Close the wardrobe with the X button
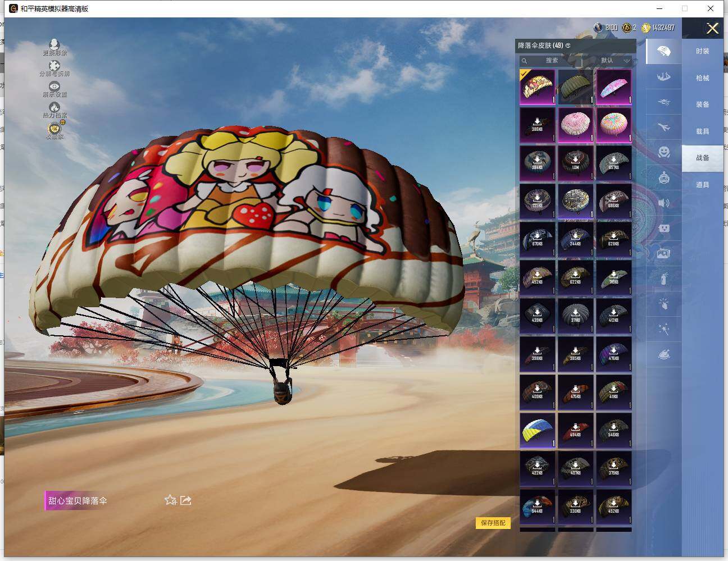Screen dimensions: 728x561 click(x=712, y=29)
